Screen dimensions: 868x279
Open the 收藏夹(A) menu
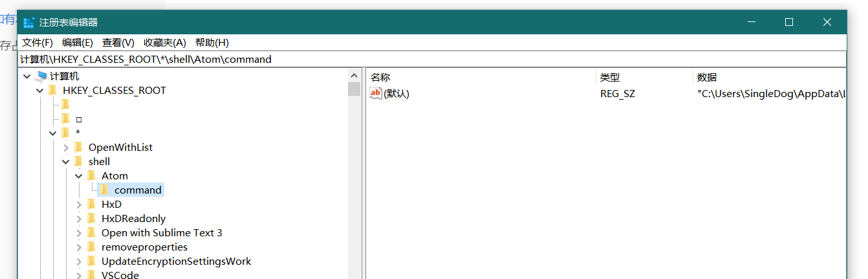click(165, 43)
